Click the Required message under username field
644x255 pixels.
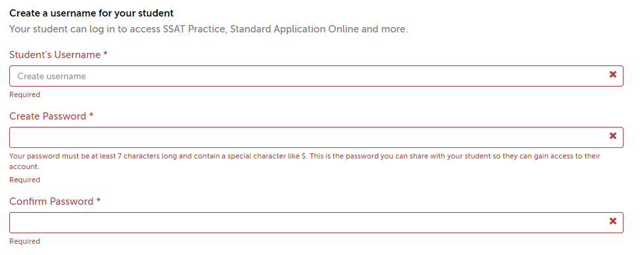pos(24,94)
